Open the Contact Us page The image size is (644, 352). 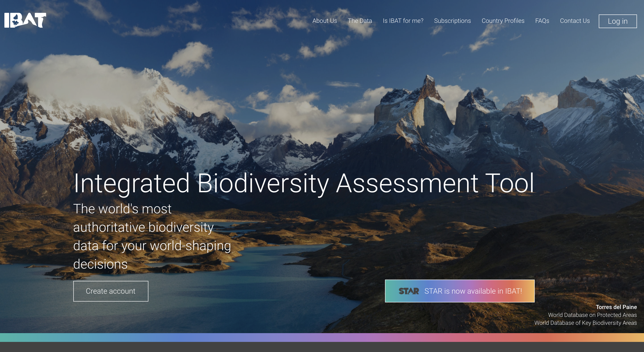click(574, 21)
